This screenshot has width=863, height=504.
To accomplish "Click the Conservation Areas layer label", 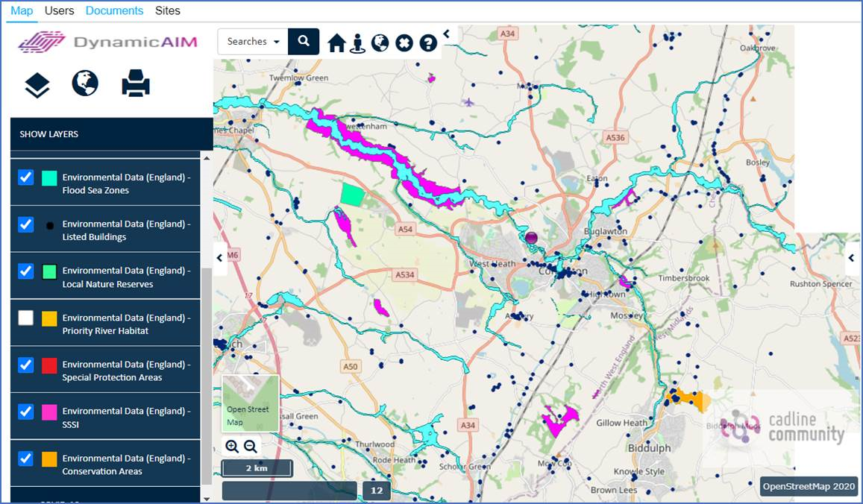I will point(126,464).
